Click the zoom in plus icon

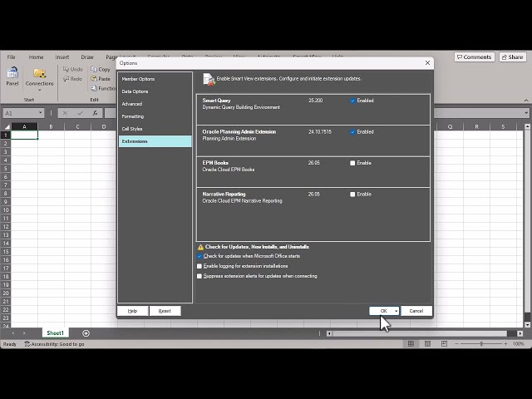coord(505,343)
